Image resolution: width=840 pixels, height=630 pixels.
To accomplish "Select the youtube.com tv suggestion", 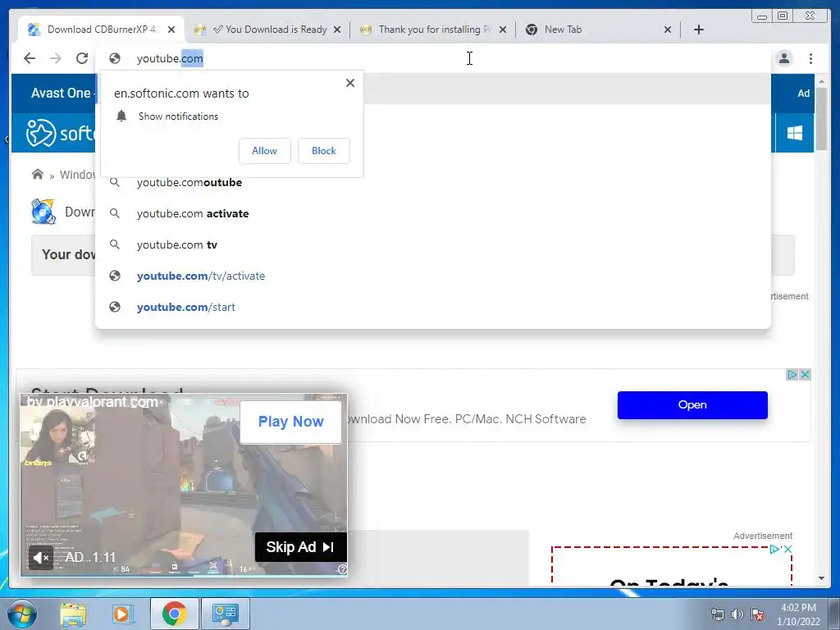I will pyautogui.click(x=433, y=244).
